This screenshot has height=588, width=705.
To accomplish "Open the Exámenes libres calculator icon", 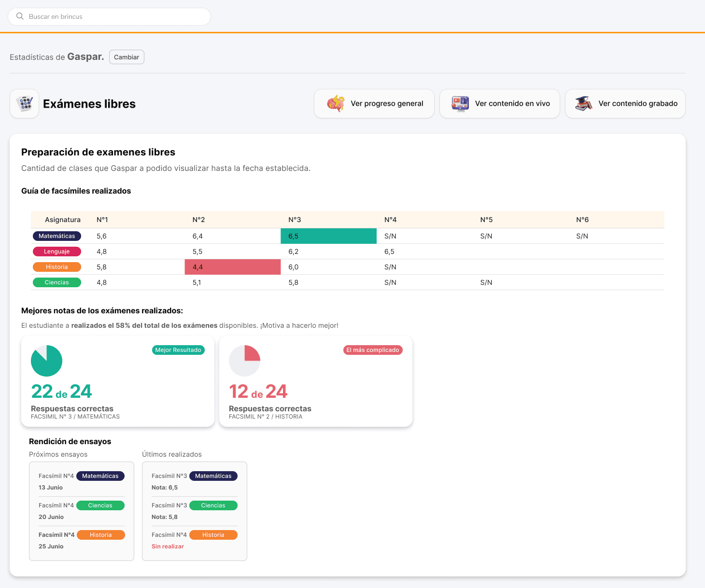I will pos(25,103).
